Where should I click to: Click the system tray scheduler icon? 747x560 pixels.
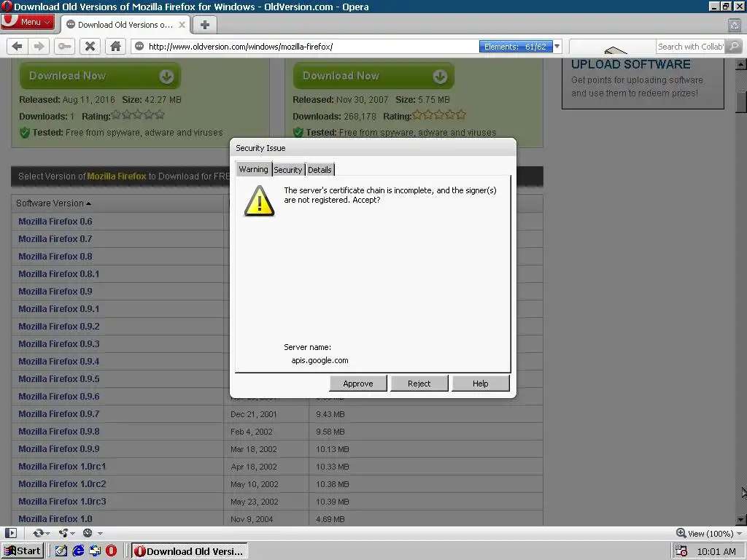681,551
